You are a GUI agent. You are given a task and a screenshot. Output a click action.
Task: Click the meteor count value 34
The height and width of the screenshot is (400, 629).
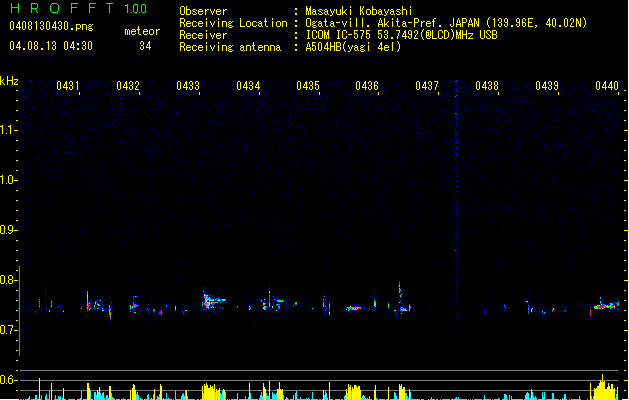point(145,46)
